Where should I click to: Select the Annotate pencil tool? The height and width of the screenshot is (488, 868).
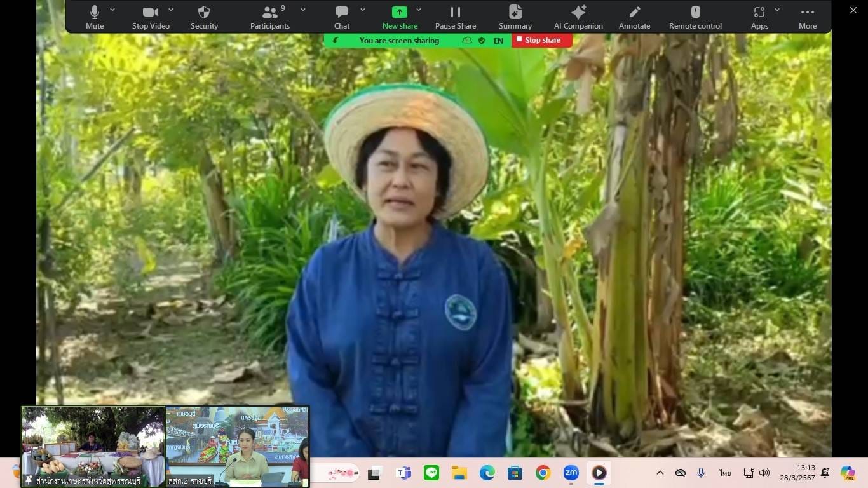[634, 17]
